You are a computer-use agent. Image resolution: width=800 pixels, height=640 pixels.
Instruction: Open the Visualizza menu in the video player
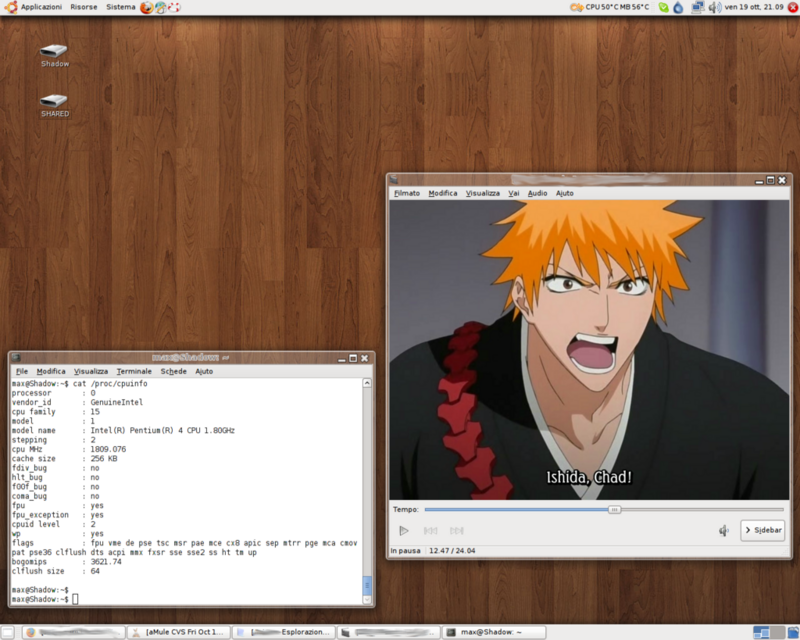482,193
